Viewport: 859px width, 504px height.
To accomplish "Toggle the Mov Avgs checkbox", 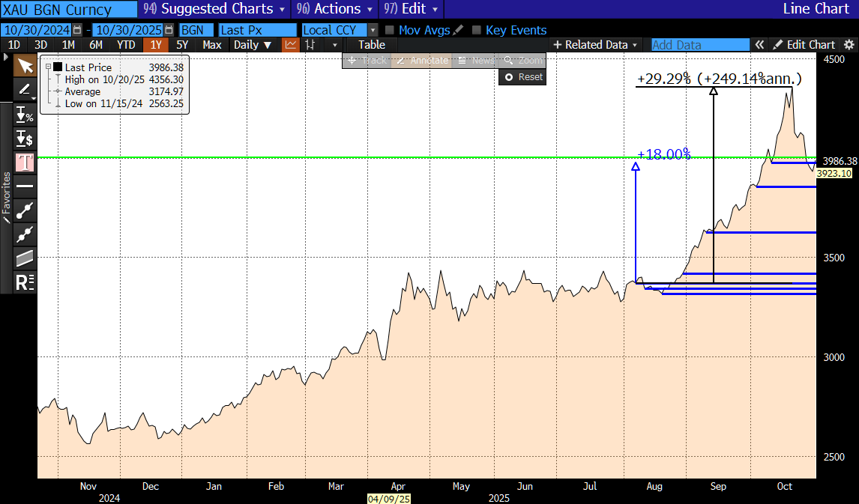I will (390, 30).
